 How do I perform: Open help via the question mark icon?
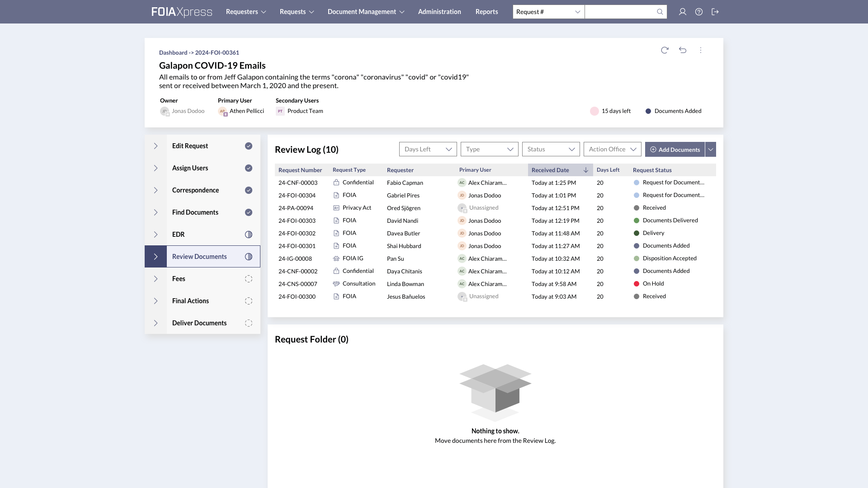[x=699, y=12]
